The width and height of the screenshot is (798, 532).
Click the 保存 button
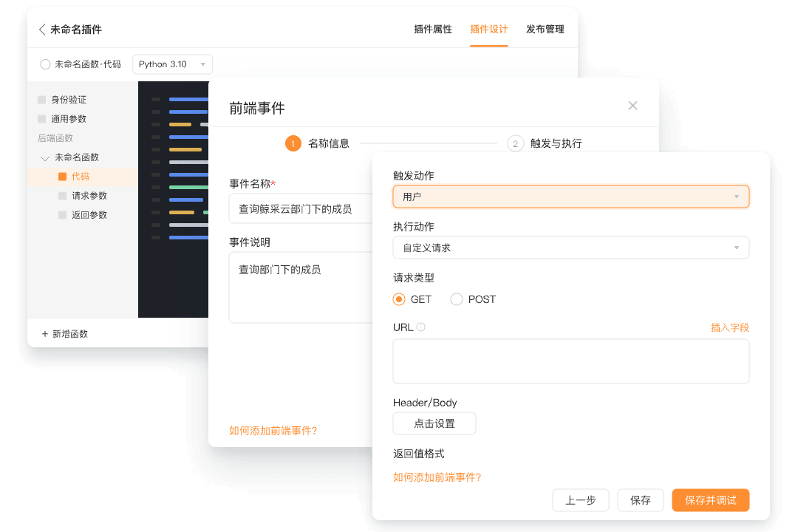(640, 500)
